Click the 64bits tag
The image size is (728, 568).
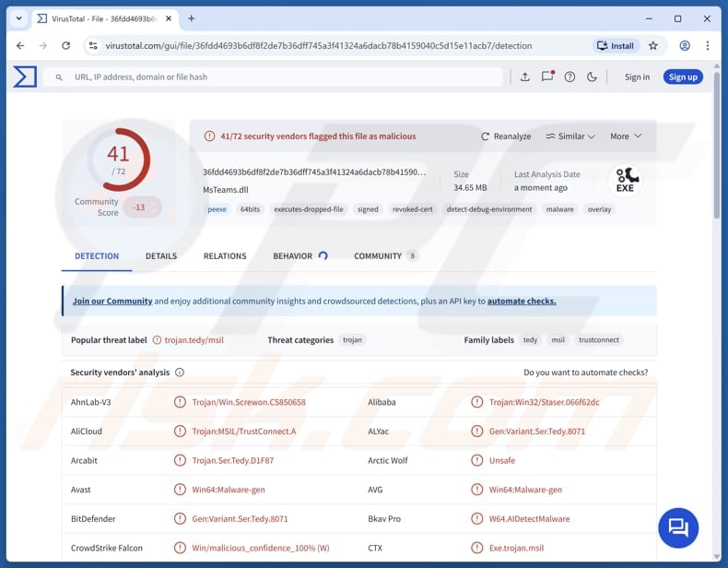(250, 209)
